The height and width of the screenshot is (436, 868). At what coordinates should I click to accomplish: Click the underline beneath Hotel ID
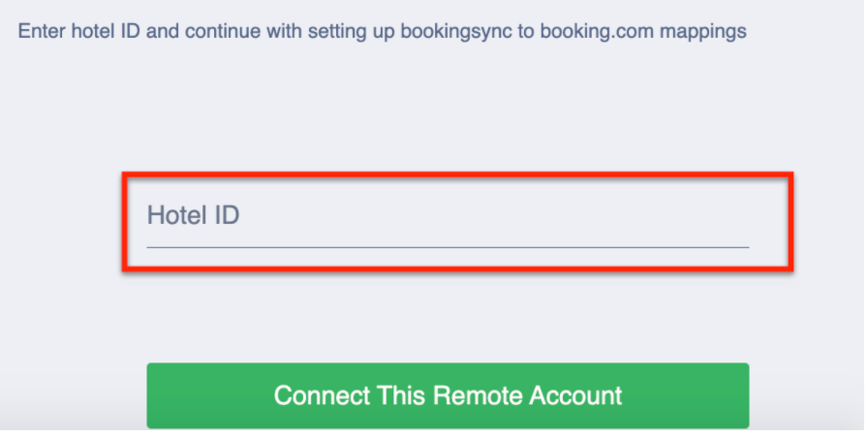[447, 246]
